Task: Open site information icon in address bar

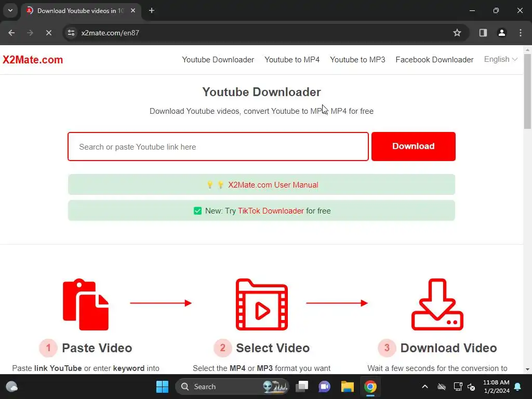Action: (71, 33)
